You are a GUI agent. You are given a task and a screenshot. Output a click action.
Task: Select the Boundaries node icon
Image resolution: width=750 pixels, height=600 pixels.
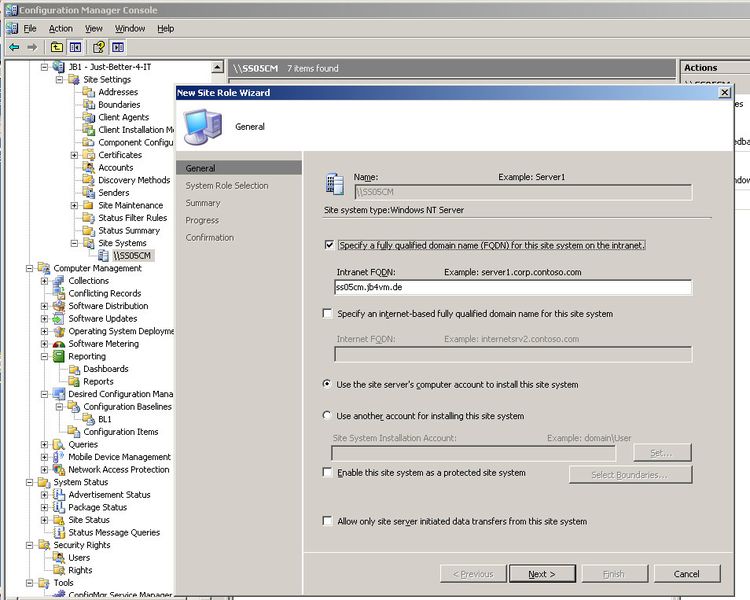tap(89, 105)
